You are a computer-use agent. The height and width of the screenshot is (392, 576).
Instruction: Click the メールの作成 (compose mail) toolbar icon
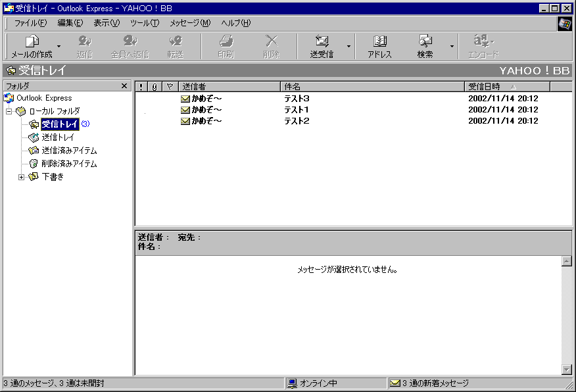click(32, 46)
